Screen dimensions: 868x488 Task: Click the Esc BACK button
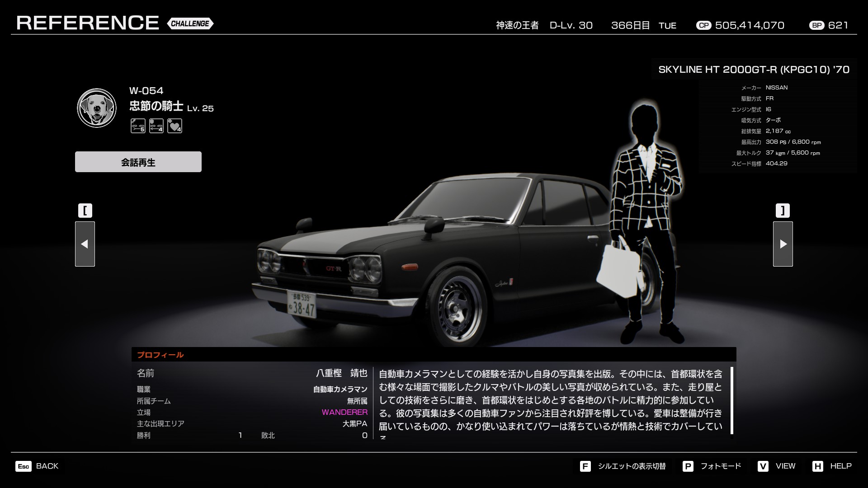37,466
